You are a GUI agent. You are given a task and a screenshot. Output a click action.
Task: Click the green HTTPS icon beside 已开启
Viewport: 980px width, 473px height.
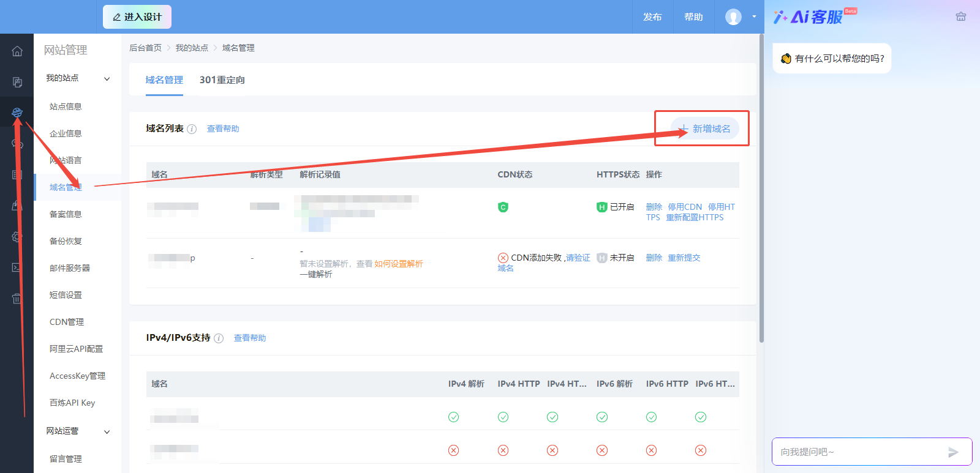pos(602,207)
